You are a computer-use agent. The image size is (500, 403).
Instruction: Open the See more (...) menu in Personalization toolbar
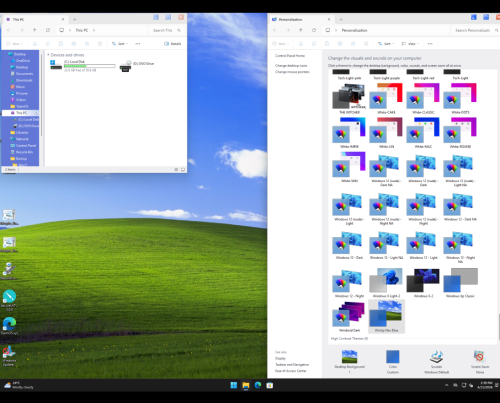coord(430,44)
